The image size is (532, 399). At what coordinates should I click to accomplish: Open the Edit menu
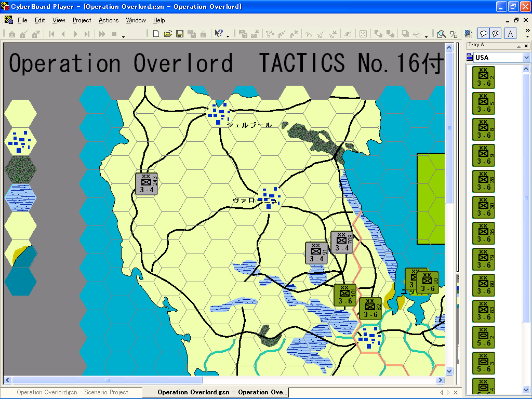pos(39,20)
